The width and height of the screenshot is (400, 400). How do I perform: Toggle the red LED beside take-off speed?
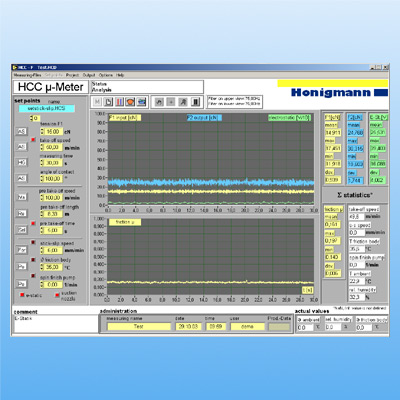point(33,140)
